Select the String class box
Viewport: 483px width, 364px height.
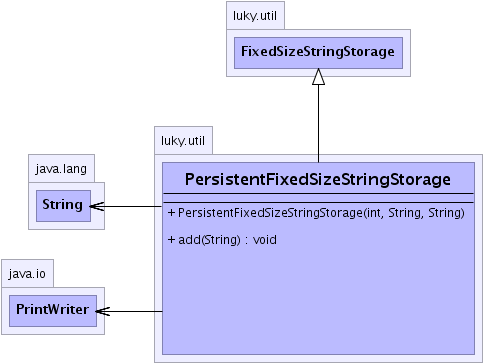[x=63, y=206]
